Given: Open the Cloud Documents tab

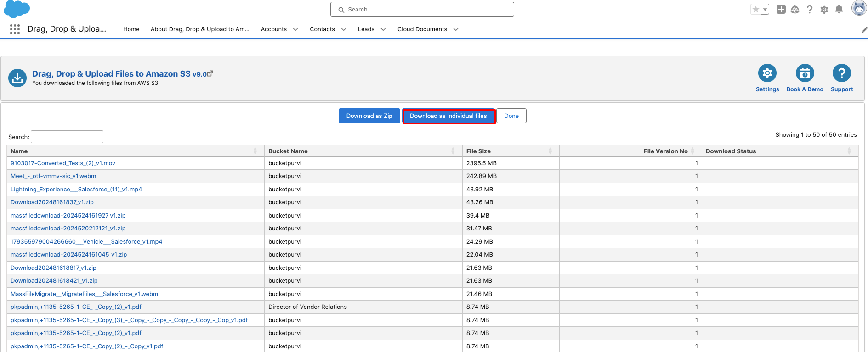Looking at the screenshot, I should pos(422,29).
